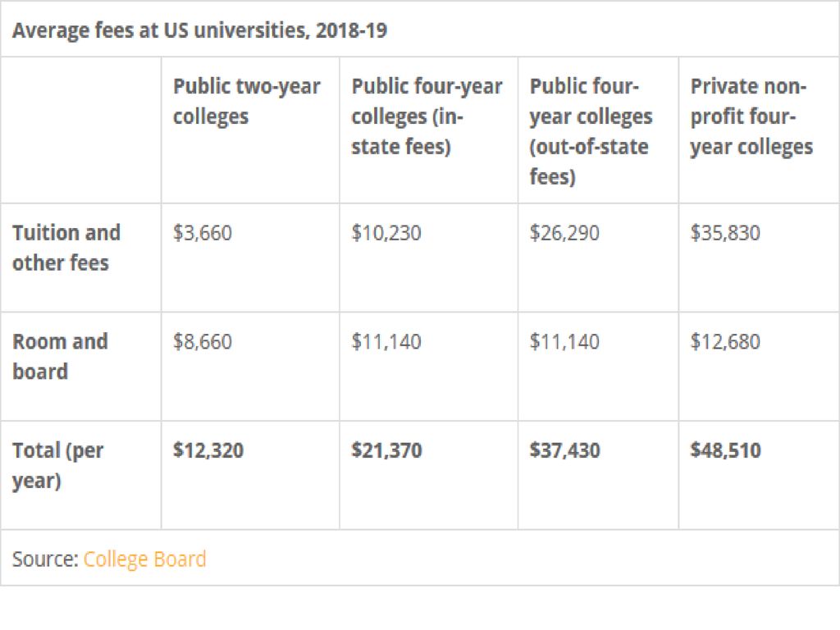Select the $37,430 total value

[x=564, y=450]
